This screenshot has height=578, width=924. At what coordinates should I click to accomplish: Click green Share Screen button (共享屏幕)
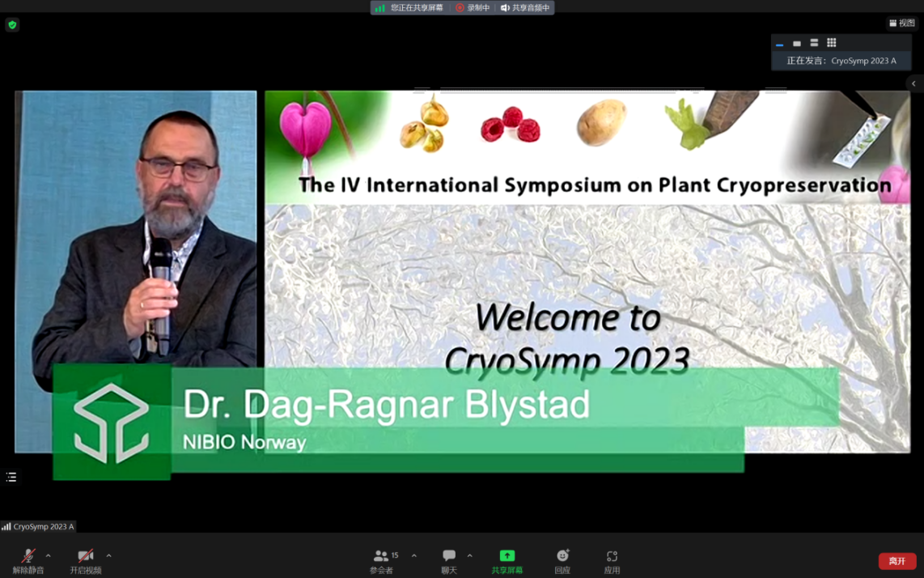click(507, 561)
